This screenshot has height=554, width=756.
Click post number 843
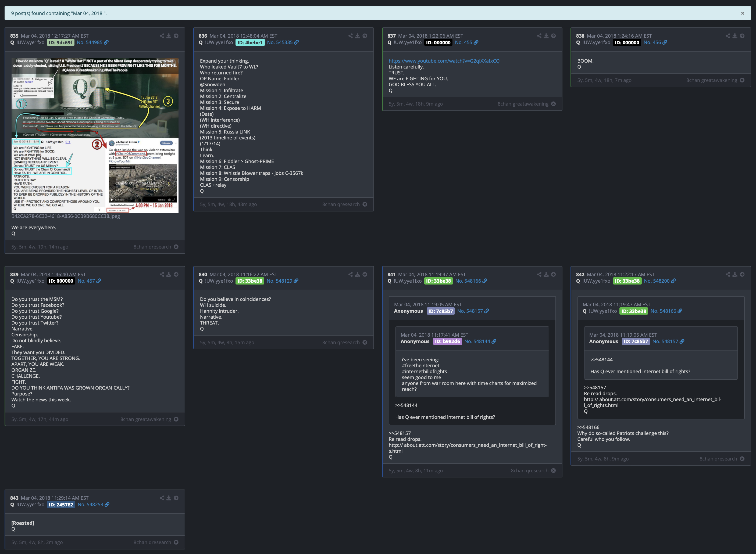[x=14, y=498]
